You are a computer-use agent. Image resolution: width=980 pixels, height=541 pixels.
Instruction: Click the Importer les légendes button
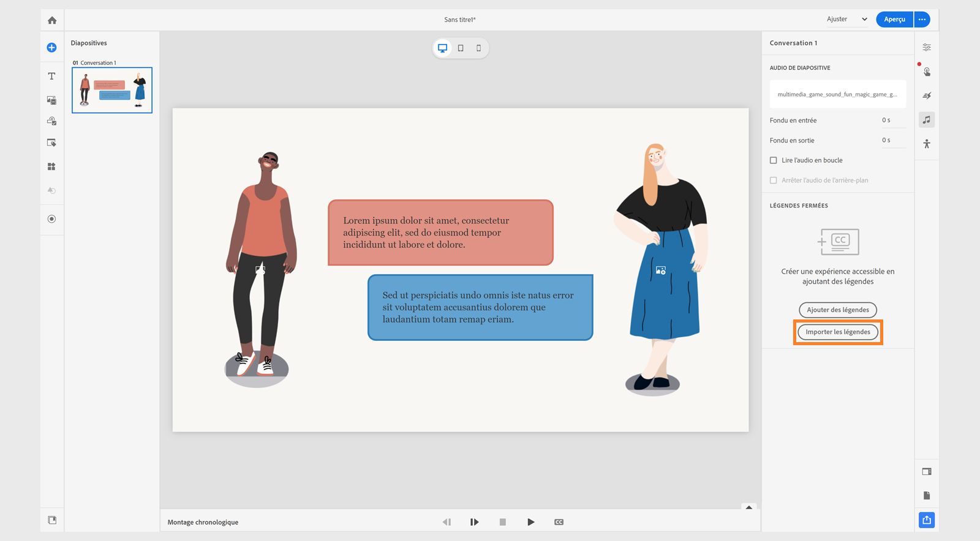837,332
